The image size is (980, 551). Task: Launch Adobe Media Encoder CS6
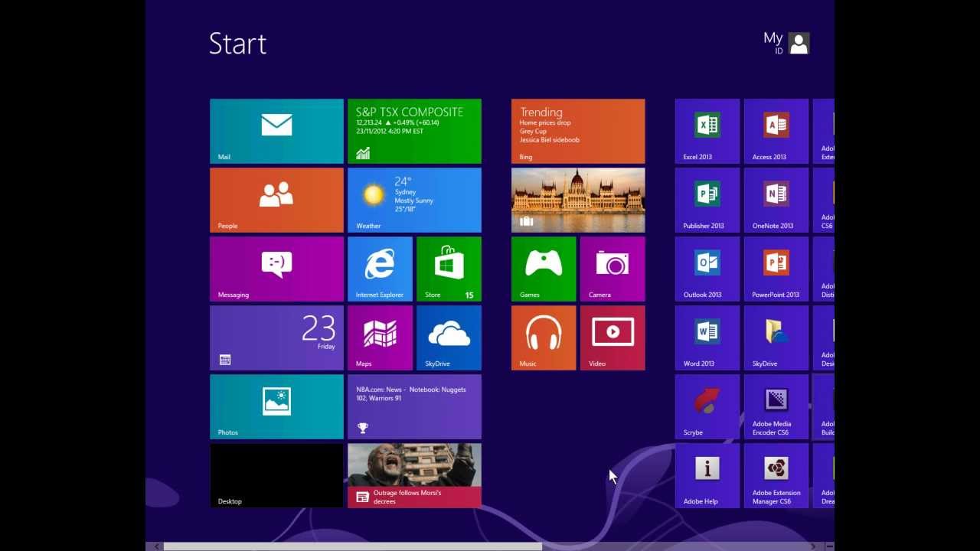click(776, 406)
